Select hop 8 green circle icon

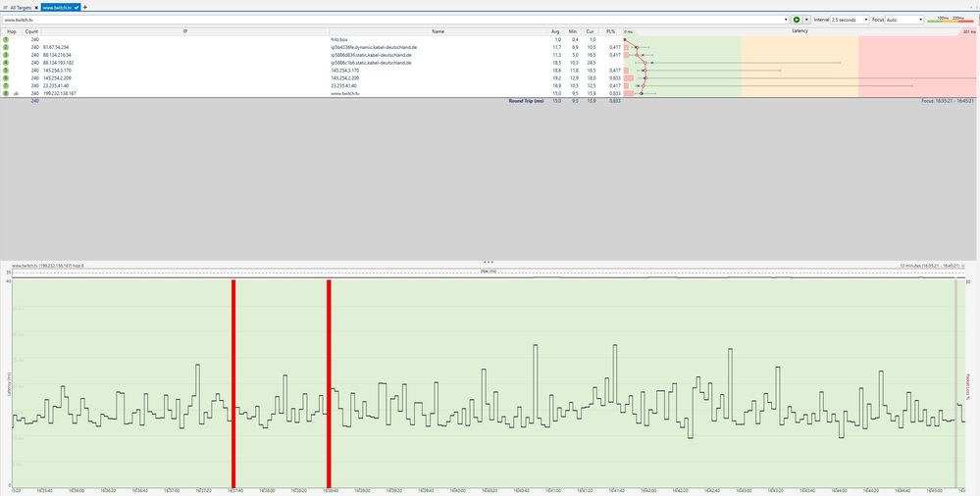(6, 93)
